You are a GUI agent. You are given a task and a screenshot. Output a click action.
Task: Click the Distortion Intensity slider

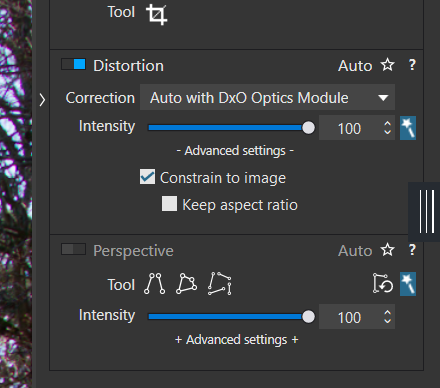231,128
